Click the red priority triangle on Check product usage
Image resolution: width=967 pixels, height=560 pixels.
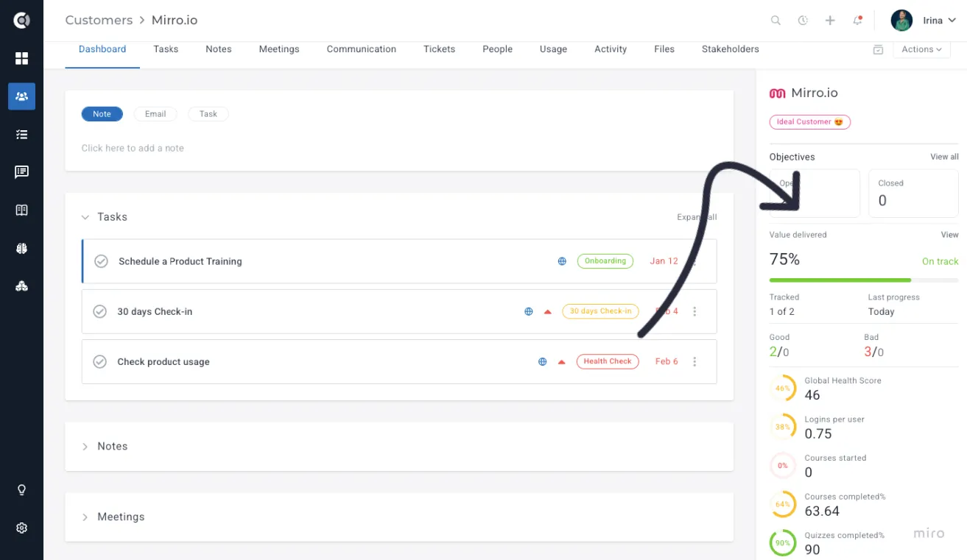pyautogui.click(x=561, y=362)
